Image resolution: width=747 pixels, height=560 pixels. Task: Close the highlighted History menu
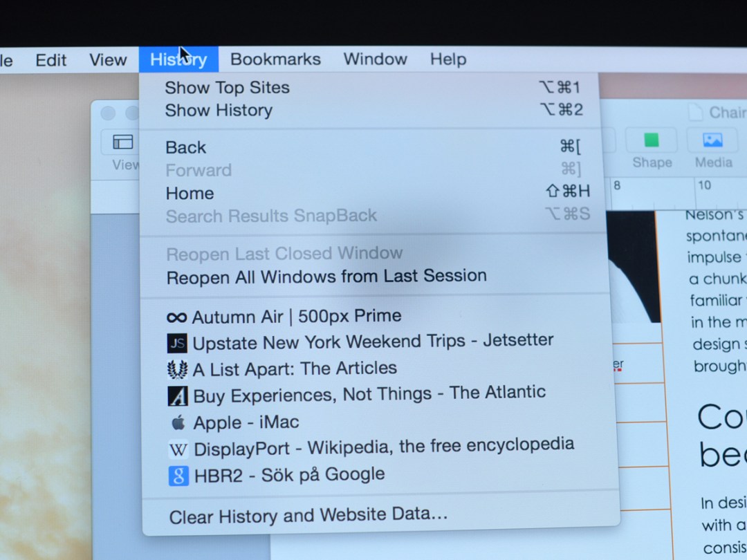178,59
